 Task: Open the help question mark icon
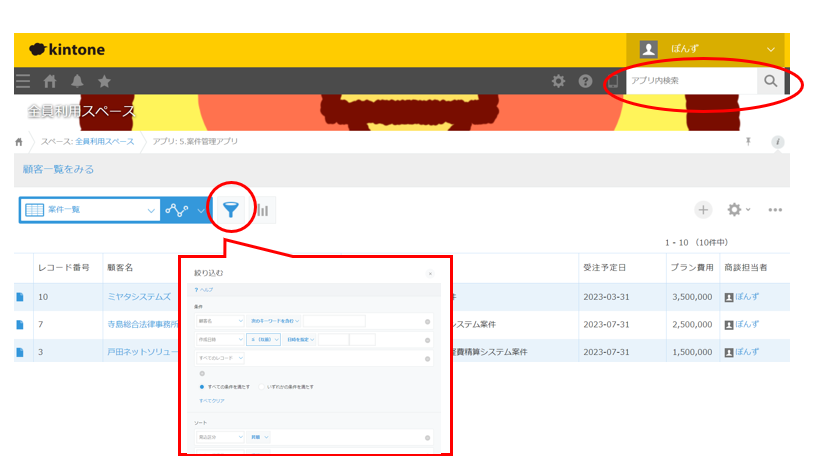585,81
